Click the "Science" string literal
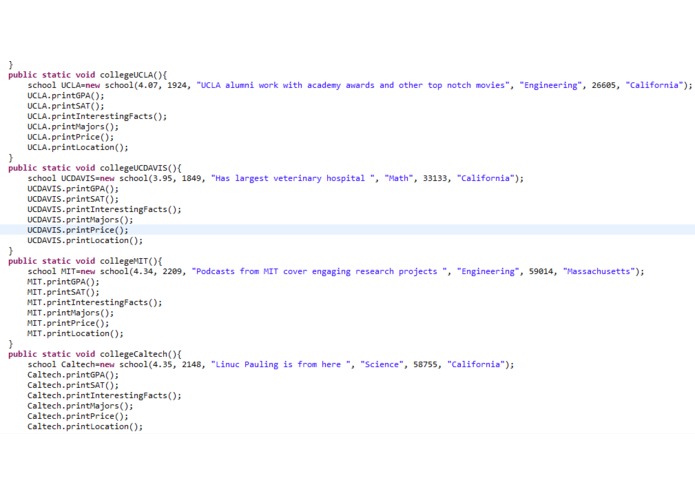Screen dimensions: 695x494 [x=382, y=364]
